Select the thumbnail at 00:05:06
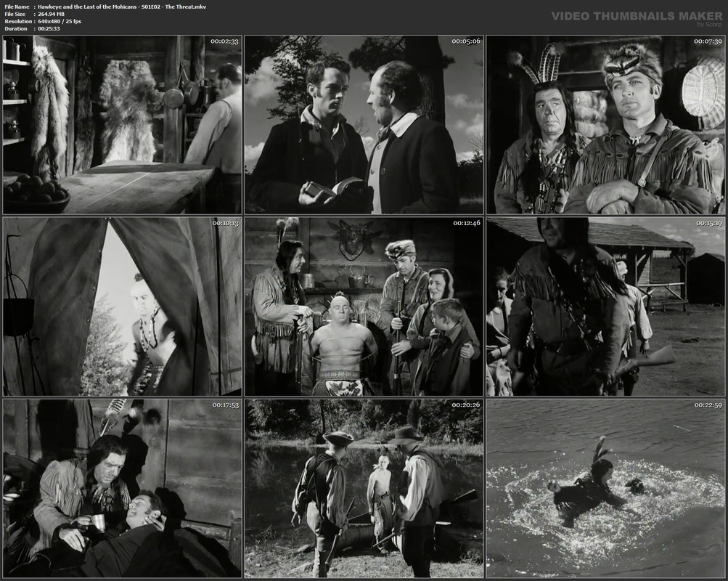The width and height of the screenshot is (728, 581). coord(364,124)
